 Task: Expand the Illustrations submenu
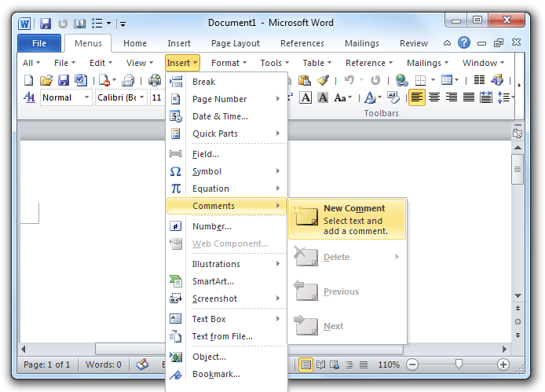tap(227, 264)
